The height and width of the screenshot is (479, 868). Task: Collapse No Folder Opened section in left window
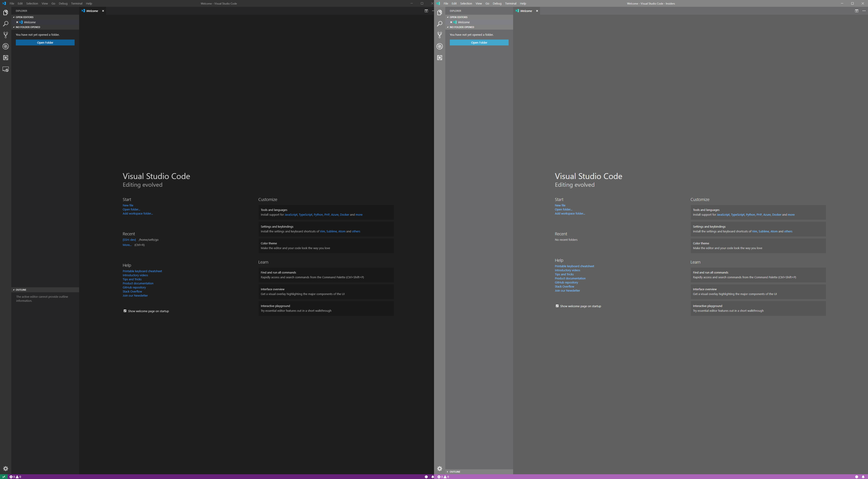[45, 27]
